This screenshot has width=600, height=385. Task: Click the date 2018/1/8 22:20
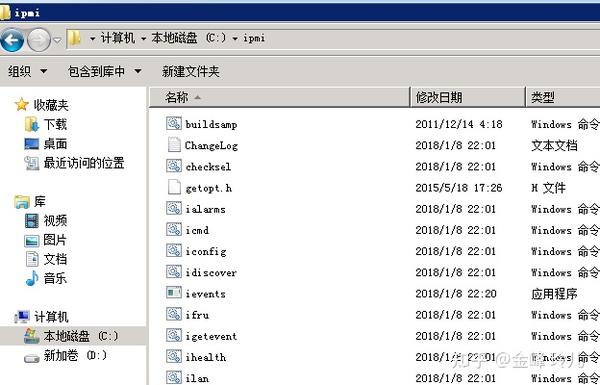tap(456, 294)
